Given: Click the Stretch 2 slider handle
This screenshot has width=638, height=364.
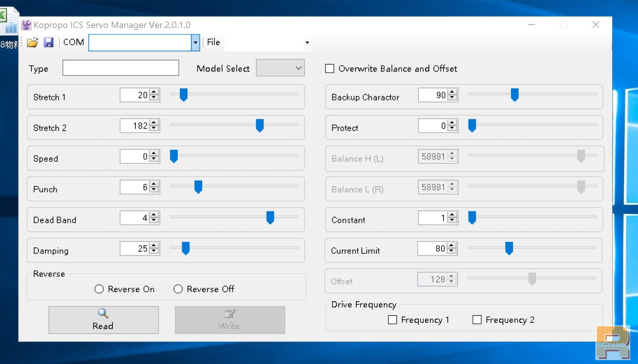Looking at the screenshot, I should [260, 125].
